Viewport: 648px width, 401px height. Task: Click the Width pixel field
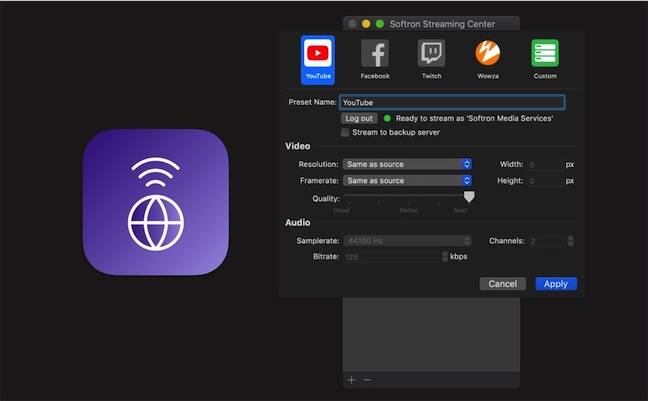pyautogui.click(x=545, y=165)
